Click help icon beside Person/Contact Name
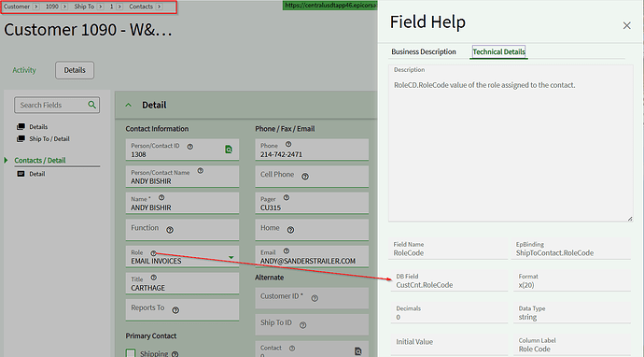The width and height of the screenshot is (644, 357). click(x=201, y=171)
